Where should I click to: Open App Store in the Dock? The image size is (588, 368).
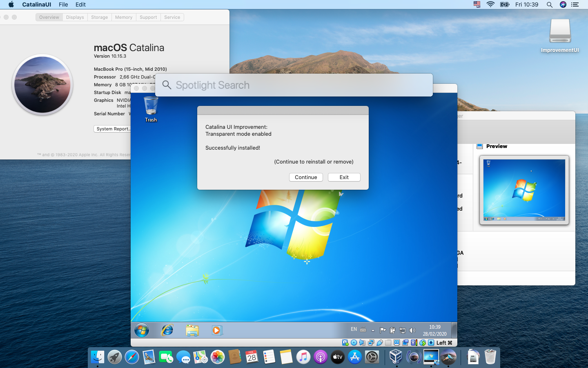(x=355, y=357)
